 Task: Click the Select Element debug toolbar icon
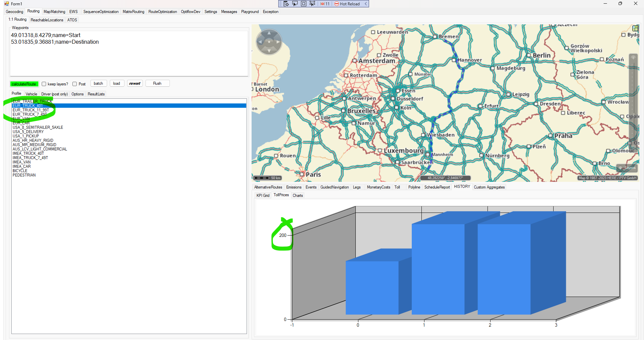click(295, 4)
